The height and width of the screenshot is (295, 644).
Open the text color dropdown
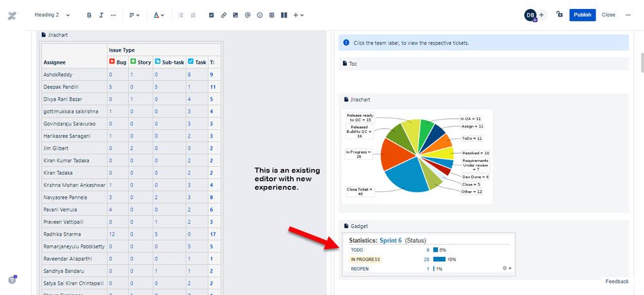tap(159, 15)
